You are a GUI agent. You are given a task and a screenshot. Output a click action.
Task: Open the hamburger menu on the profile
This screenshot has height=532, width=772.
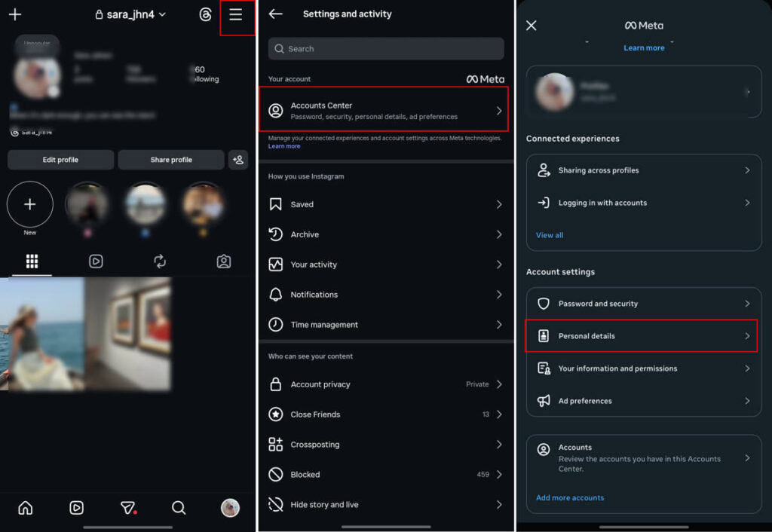236,14
